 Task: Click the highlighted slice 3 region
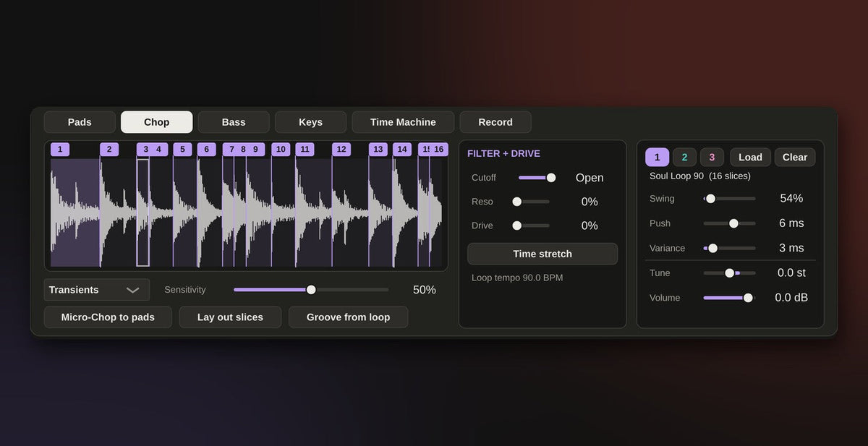142,213
